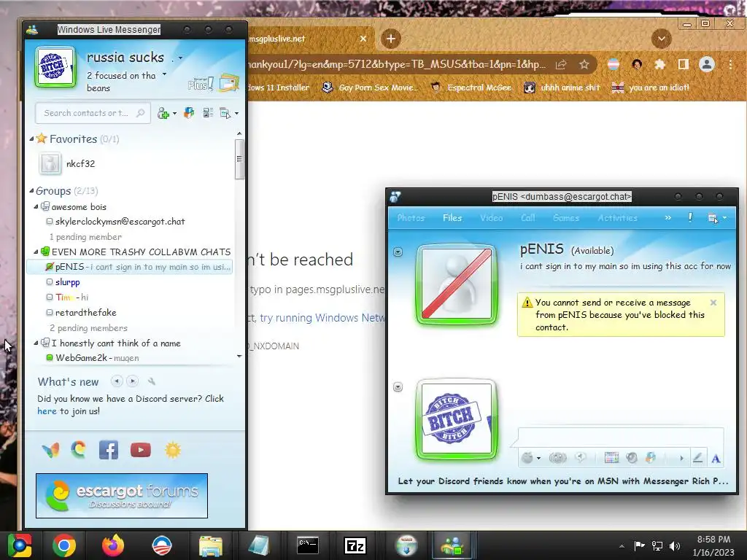747x560 pixels.
Task: Open Add a contact dropdown arrow
Action: coord(174,113)
